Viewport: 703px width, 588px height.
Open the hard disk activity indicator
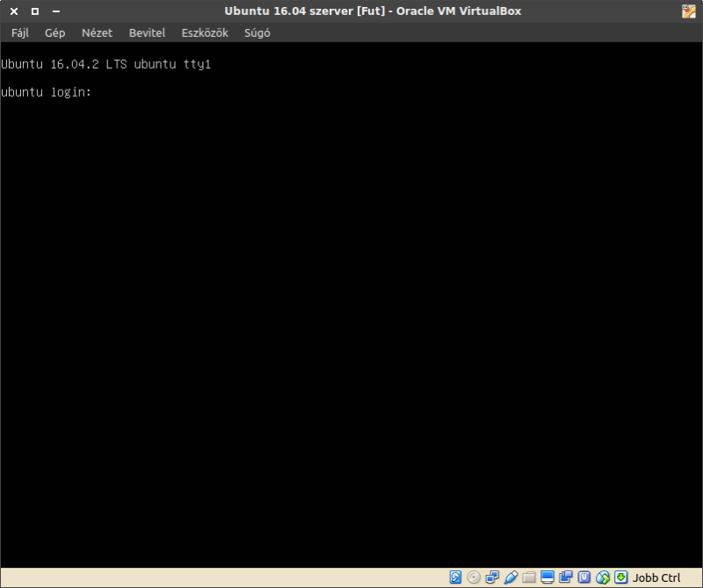point(455,577)
